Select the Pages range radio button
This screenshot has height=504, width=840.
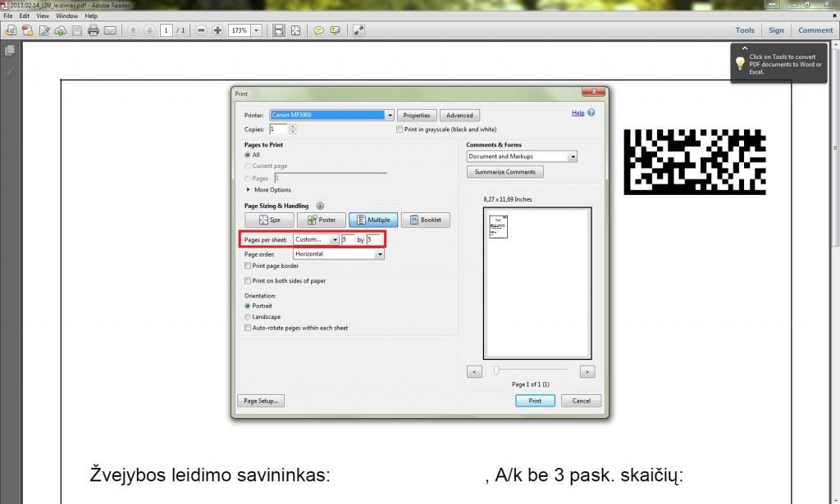[x=248, y=179]
